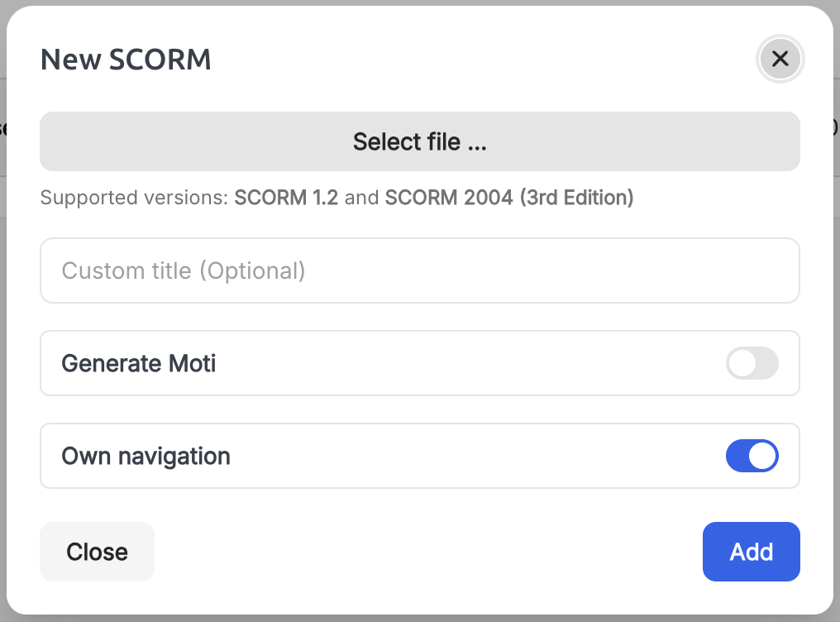Image resolution: width=840 pixels, height=622 pixels.
Task: Click the white knob of Own navigation toggle
Action: (x=762, y=456)
